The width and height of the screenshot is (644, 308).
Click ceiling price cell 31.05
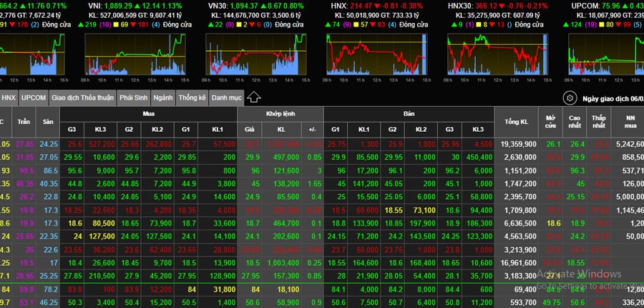click(x=24, y=158)
